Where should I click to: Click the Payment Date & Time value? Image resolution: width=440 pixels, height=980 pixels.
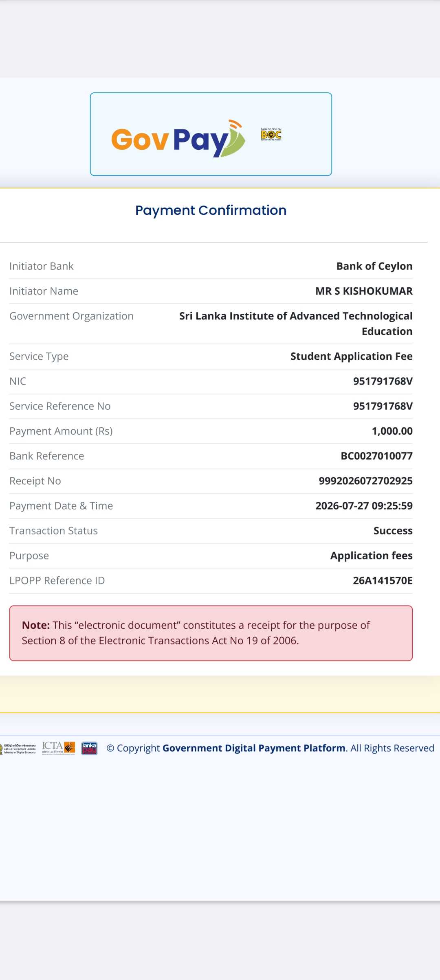(x=364, y=506)
